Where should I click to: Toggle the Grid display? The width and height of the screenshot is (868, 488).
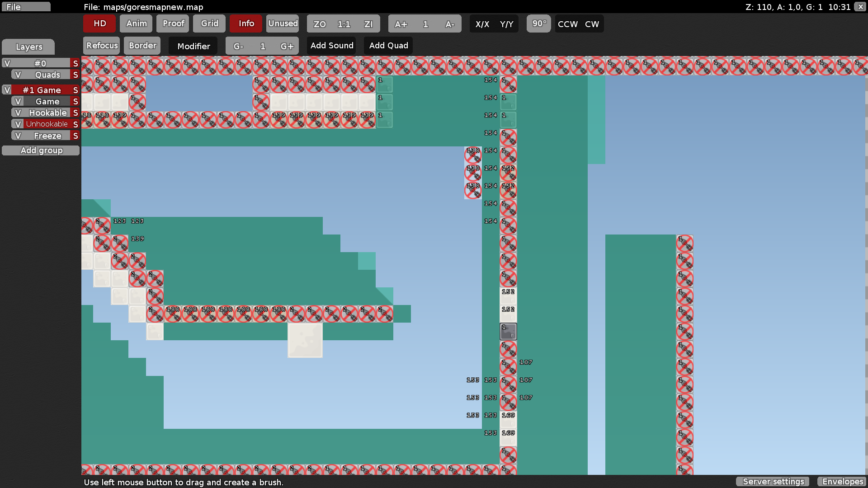209,23
